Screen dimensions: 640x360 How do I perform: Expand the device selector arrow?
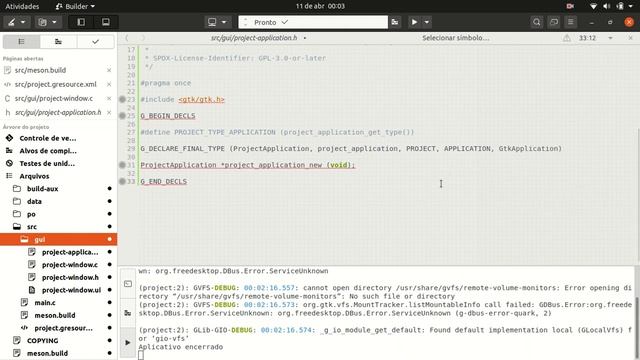point(224,22)
